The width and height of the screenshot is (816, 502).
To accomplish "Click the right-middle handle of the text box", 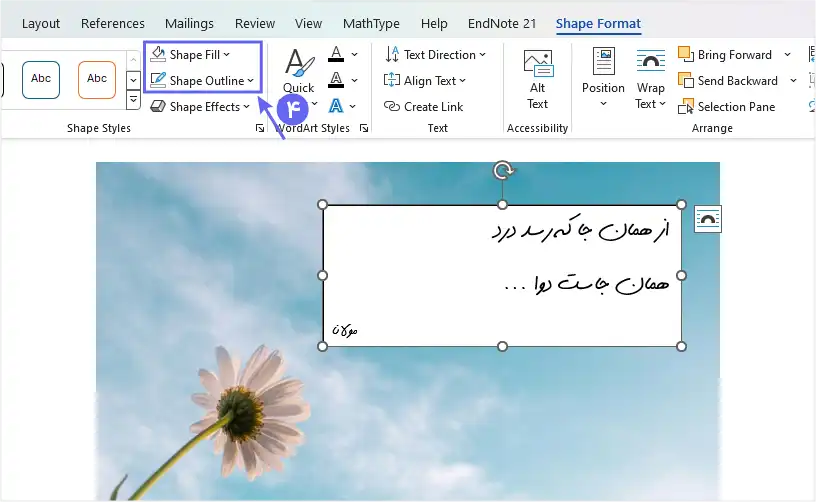I will [x=681, y=275].
